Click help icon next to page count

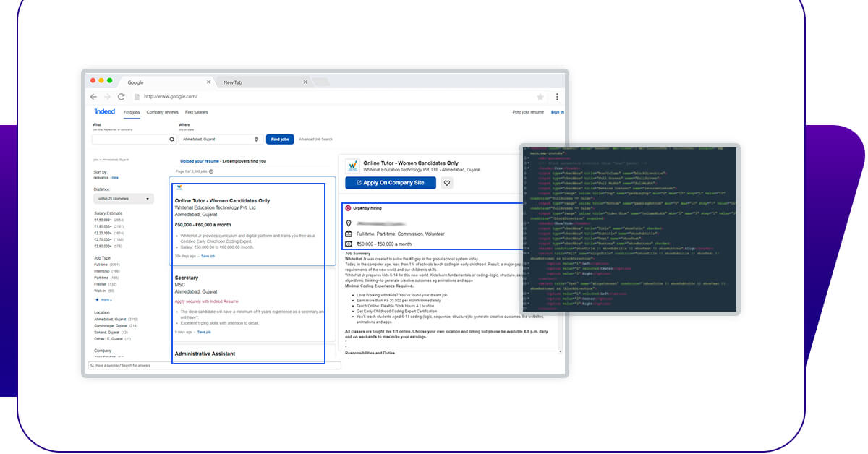click(x=212, y=171)
